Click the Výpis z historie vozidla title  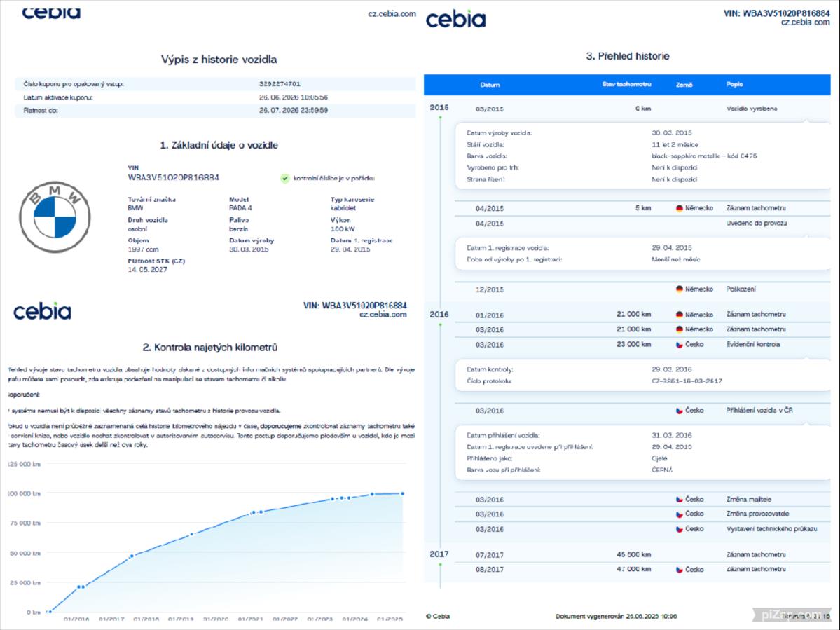[x=219, y=60]
